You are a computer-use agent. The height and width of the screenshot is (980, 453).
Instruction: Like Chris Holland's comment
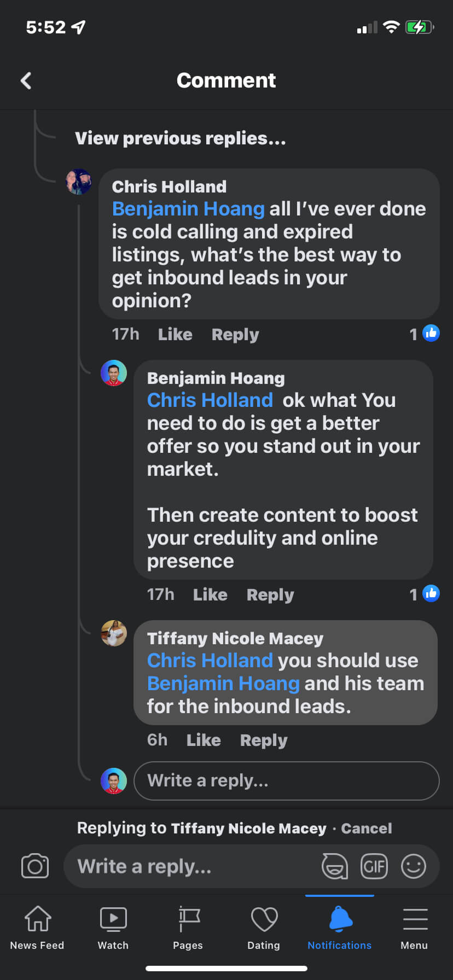tap(175, 335)
